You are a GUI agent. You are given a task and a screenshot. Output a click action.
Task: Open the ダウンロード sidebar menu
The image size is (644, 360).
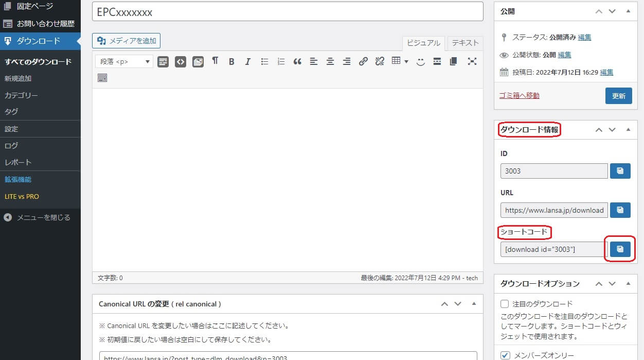[40, 41]
